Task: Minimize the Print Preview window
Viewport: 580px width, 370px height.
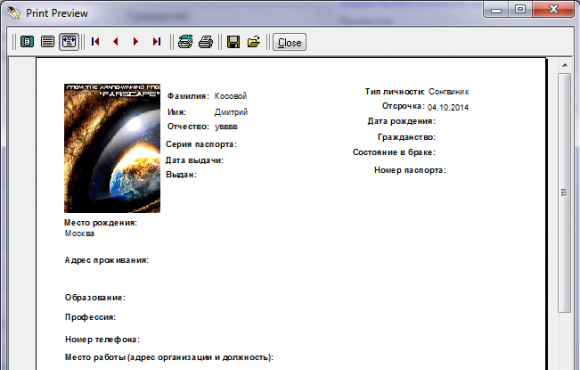Action: [x=497, y=9]
